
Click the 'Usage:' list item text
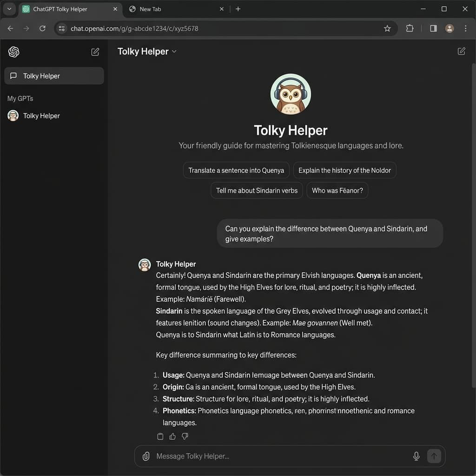(x=269, y=375)
